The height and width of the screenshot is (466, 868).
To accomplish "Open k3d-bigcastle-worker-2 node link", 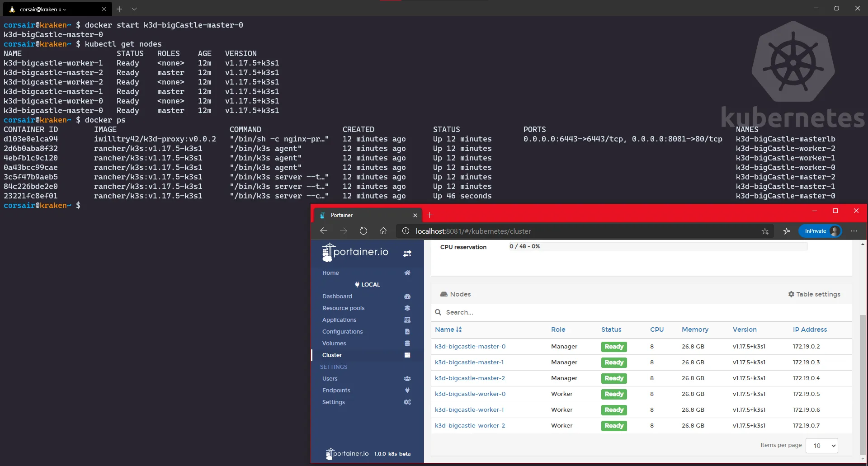I will 470,426.
